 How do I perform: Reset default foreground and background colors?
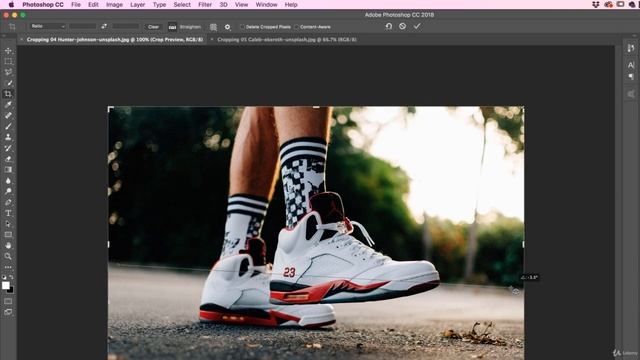pyautogui.click(x=4, y=277)
